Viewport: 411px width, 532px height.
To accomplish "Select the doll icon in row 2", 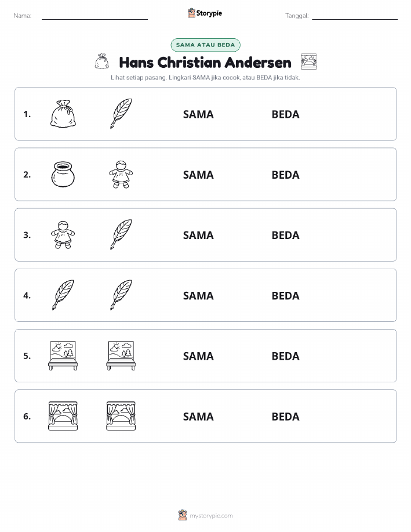I will pos(121,174).
